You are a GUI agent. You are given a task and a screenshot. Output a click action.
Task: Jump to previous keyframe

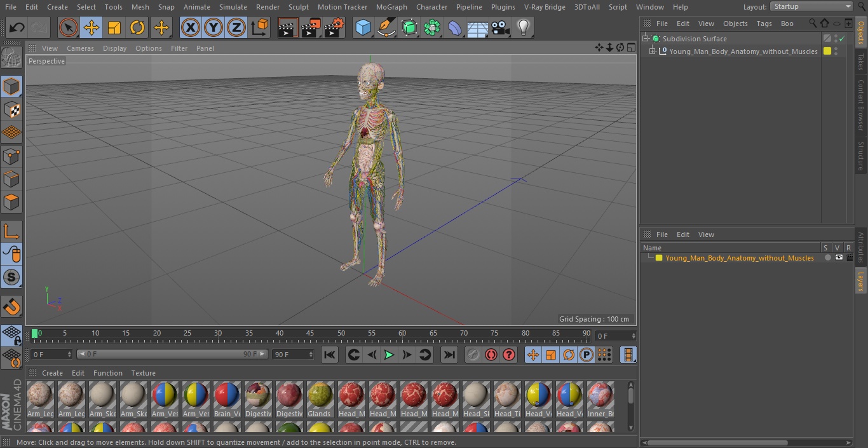[x=354, y=355]
